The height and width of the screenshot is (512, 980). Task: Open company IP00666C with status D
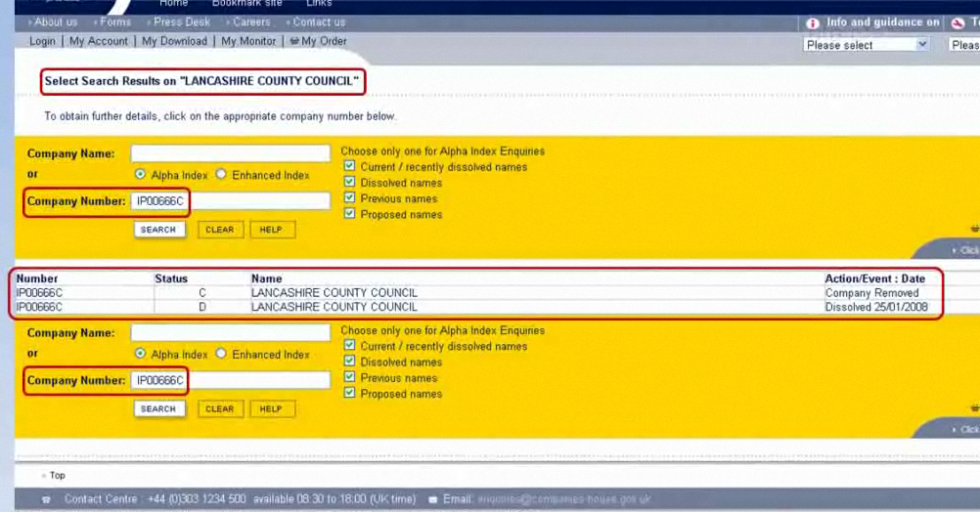(x=39, y=307)
